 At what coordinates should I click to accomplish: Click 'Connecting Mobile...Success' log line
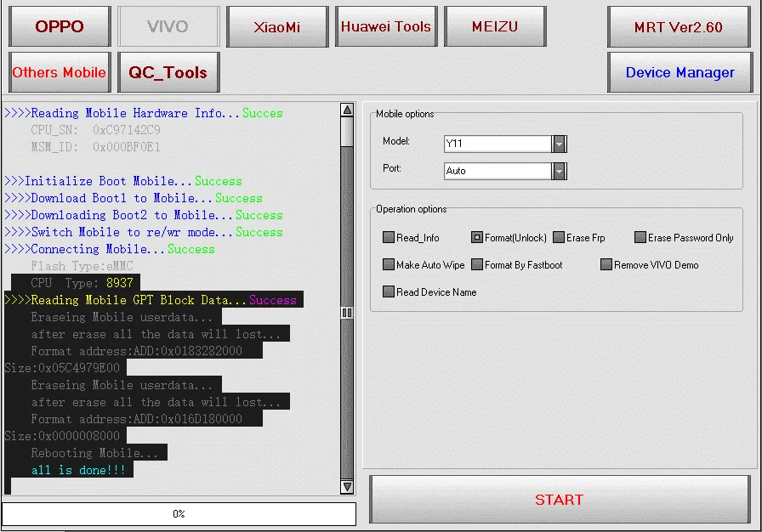[x=110, y=249]
